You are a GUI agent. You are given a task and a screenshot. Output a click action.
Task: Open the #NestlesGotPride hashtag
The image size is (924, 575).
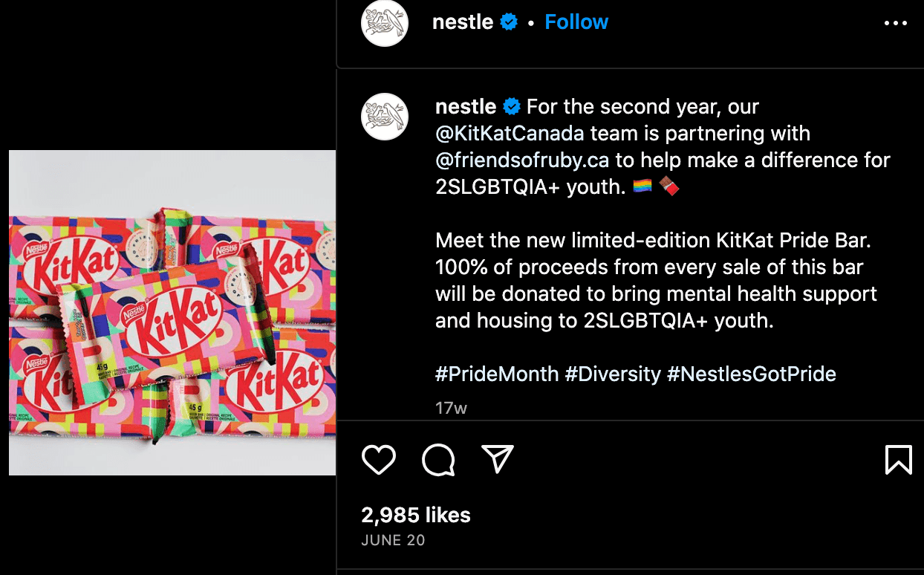(752, 374)
